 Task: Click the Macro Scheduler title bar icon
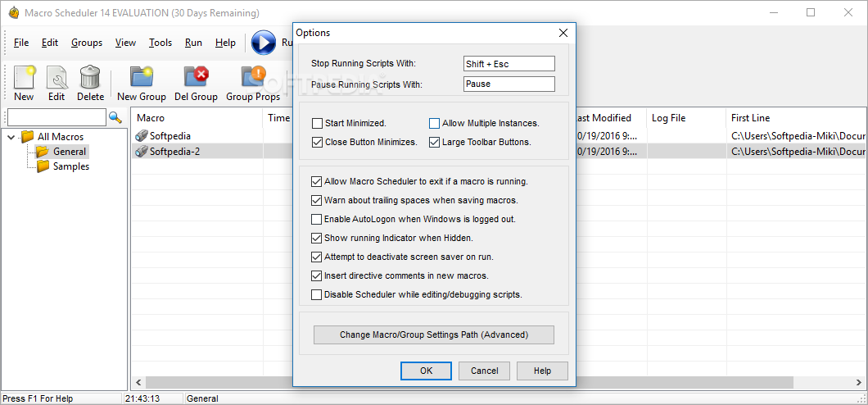click(x=14, y=13)
